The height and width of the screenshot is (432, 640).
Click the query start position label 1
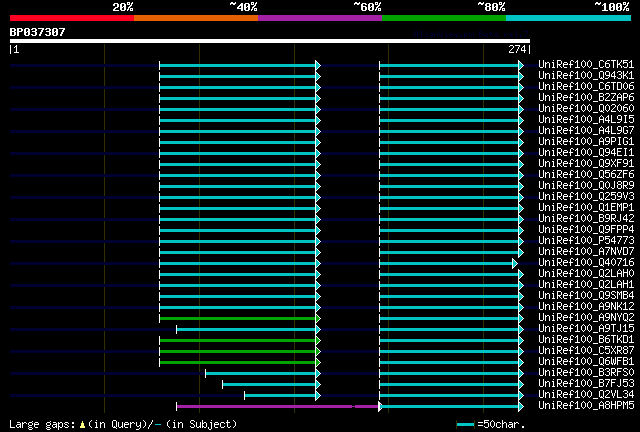click(x=14, y=49)
